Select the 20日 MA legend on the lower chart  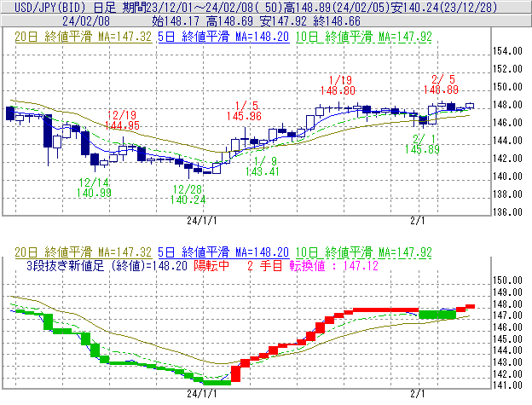click(84, 252)
